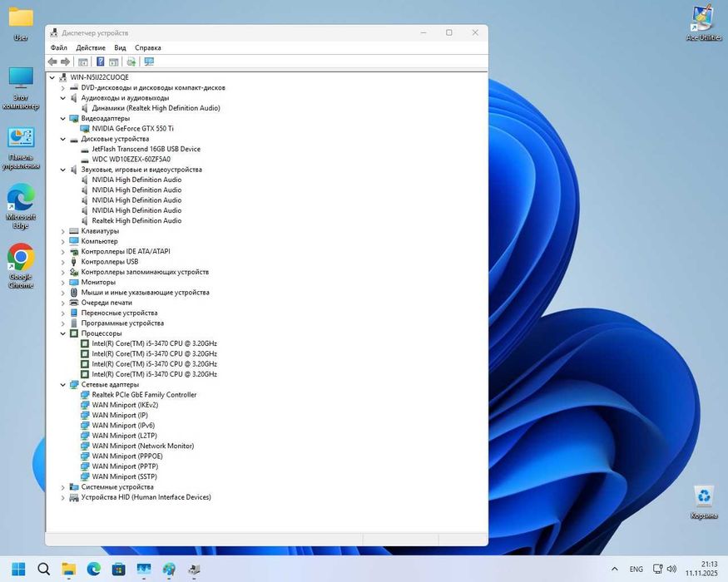Open Help via the blue question mark icon
The height and width of the screenshot is (582, 728).
pos(100,62)
